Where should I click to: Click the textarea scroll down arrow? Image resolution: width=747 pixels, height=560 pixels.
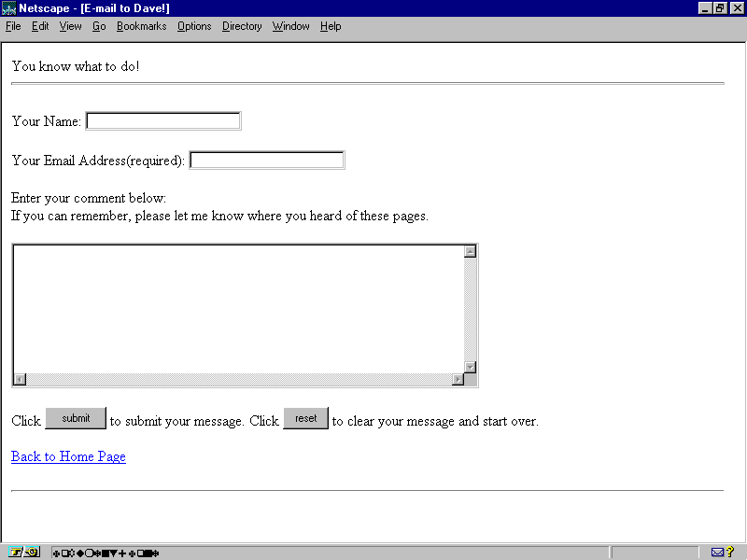[x=471, y=367]
